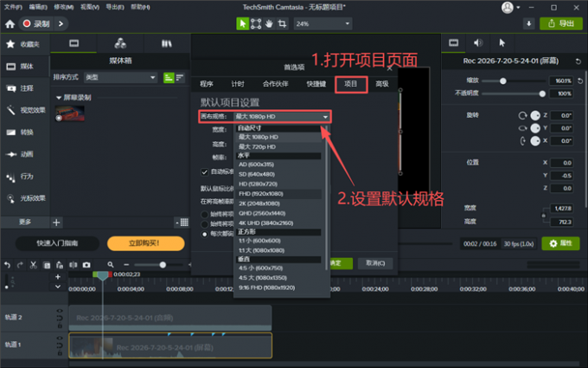Click the 宽度 field showing 1,427.8

click(561, 209)
